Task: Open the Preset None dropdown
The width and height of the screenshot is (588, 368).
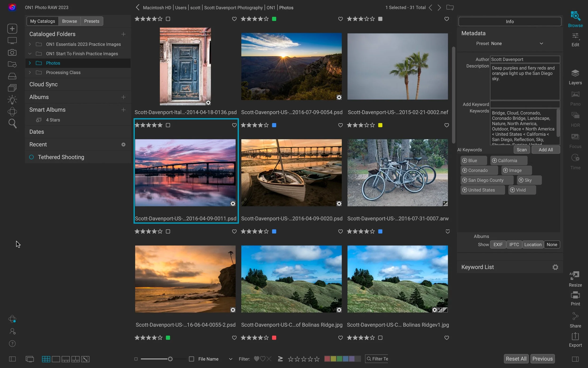Action: (517, 43)
